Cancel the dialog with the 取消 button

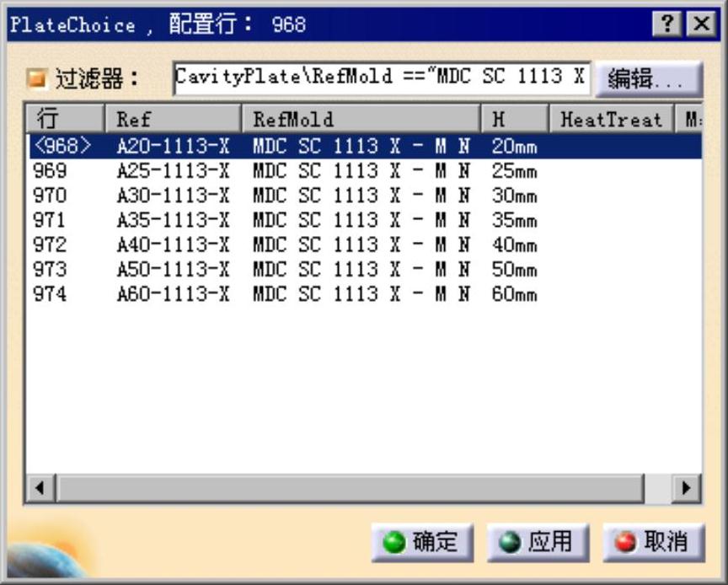(x=654, y=542)
